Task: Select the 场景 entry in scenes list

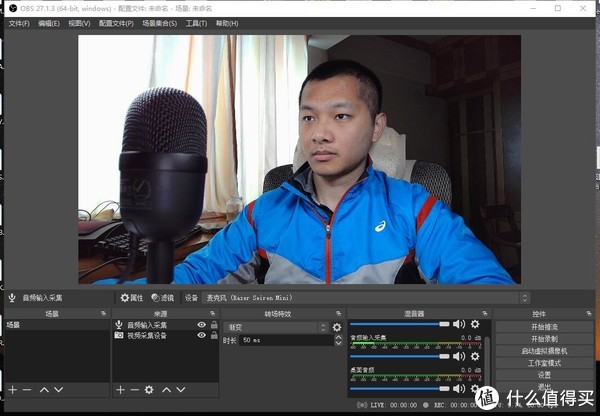Action: coord(57,325)
